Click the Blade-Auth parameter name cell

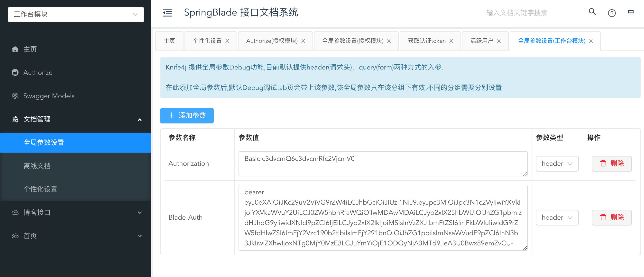[199, 217]
